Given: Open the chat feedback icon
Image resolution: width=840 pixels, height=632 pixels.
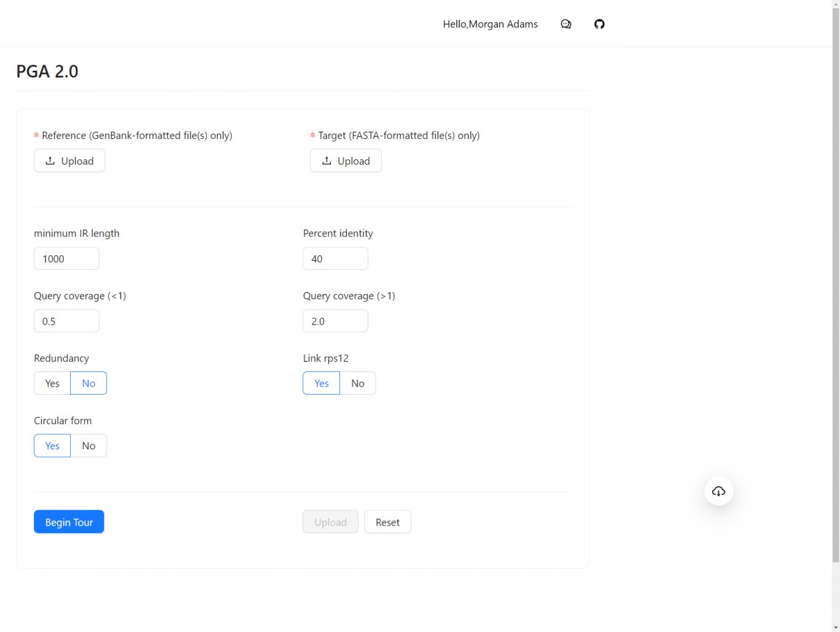Looking at the screenshot, I should click(566, 24).
